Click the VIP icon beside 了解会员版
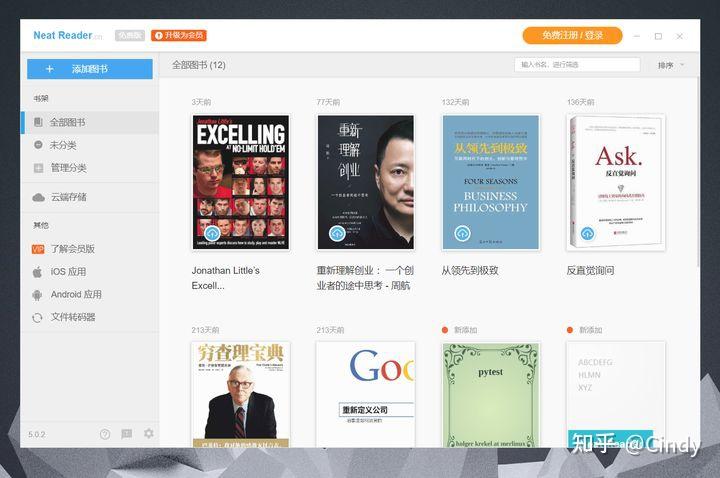The width and height of the screenshot is (720, 478). (x=38, y=249)
